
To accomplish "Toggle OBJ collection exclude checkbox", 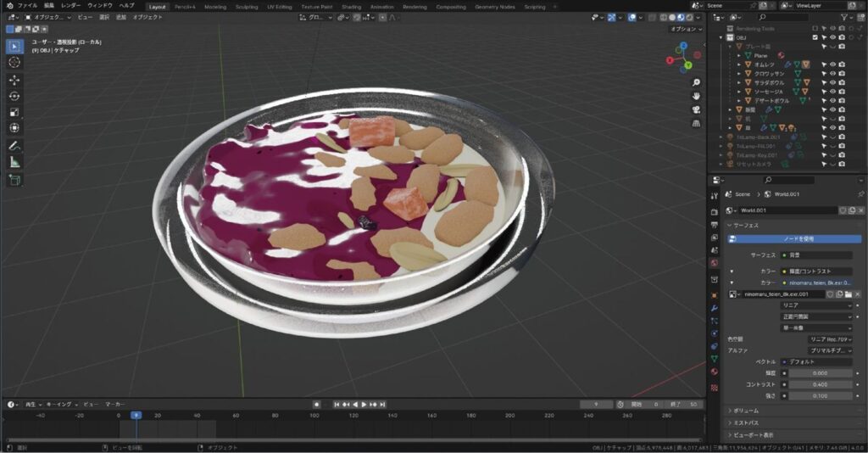I will tap(815, 37).
